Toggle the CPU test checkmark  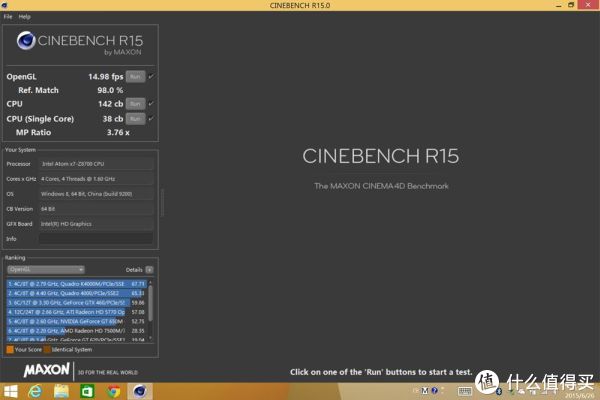(x=151, y=104)
